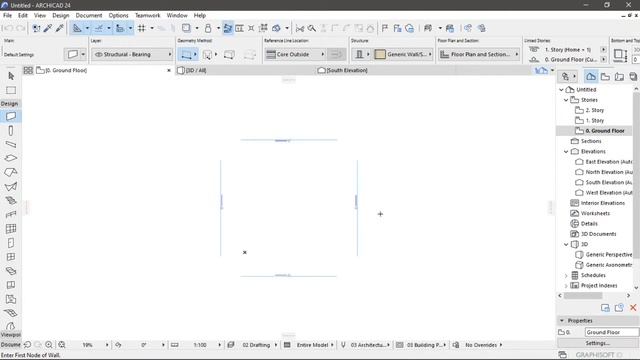Open North Elevation in Navigator
This screenshot has width=640, height=360.
(x=604, y=172)
